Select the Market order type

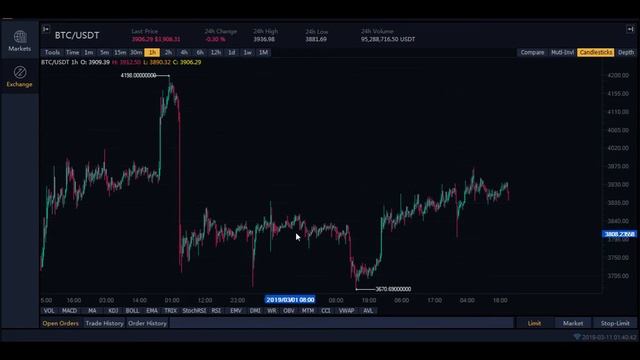pyautogui.click(x=573, y=323)
